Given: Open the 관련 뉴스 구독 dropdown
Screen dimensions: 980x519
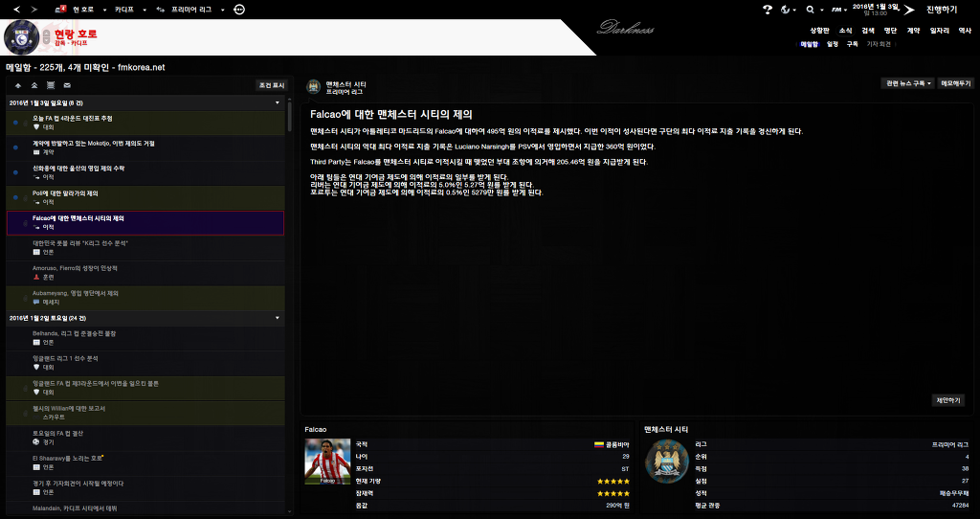Looking at the screenshot, I should tap(908, 83).
